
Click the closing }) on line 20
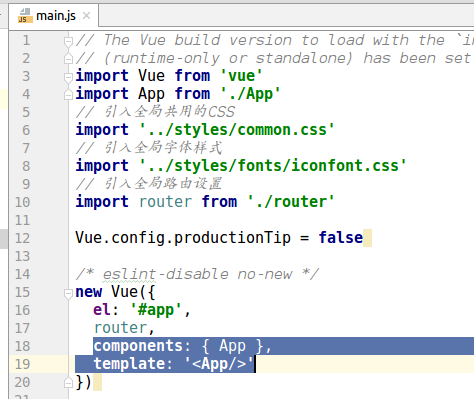coord(83,382)
